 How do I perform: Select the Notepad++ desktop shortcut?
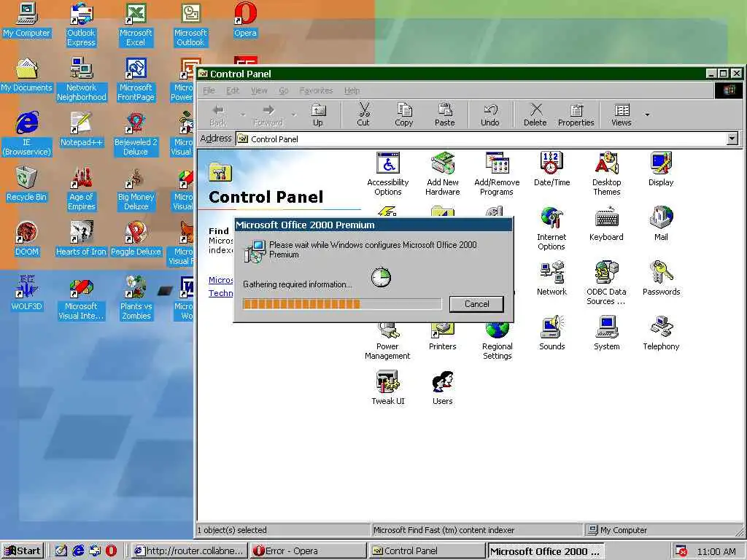pos(81,129)
